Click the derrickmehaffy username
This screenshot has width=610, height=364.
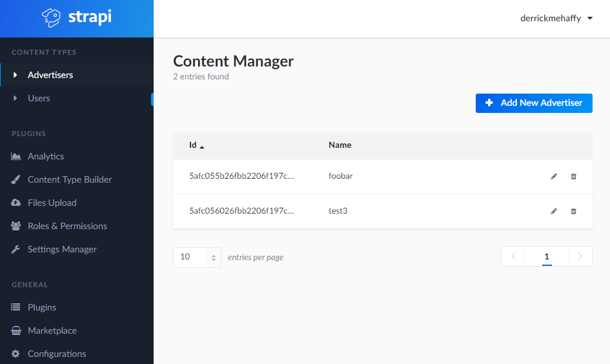(x=551, y=18)
